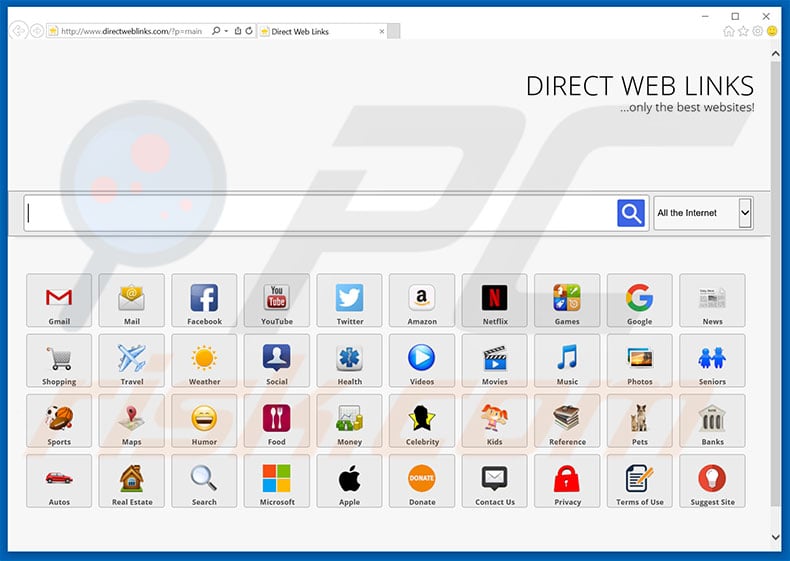The height and width of the screenshot is (561, 790).
Task: Go to the Twitter shortcut
Action: (x=349, y=300)
